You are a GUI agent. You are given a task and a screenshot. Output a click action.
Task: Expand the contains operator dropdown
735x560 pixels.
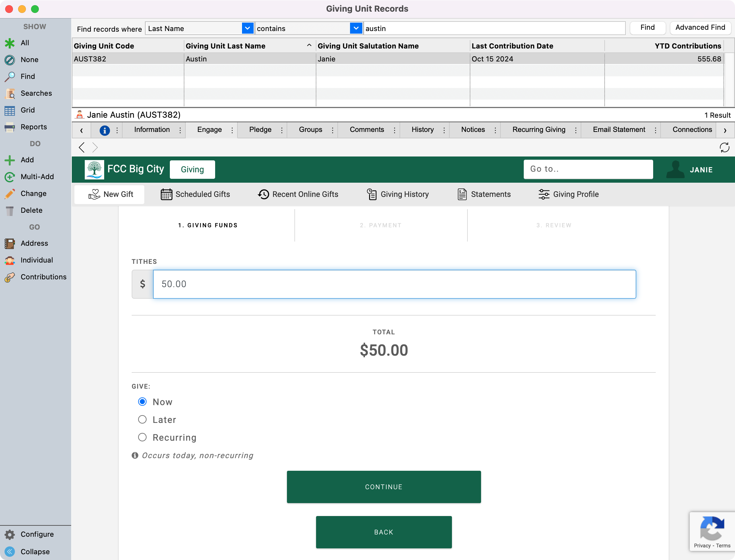coord(356,28)
